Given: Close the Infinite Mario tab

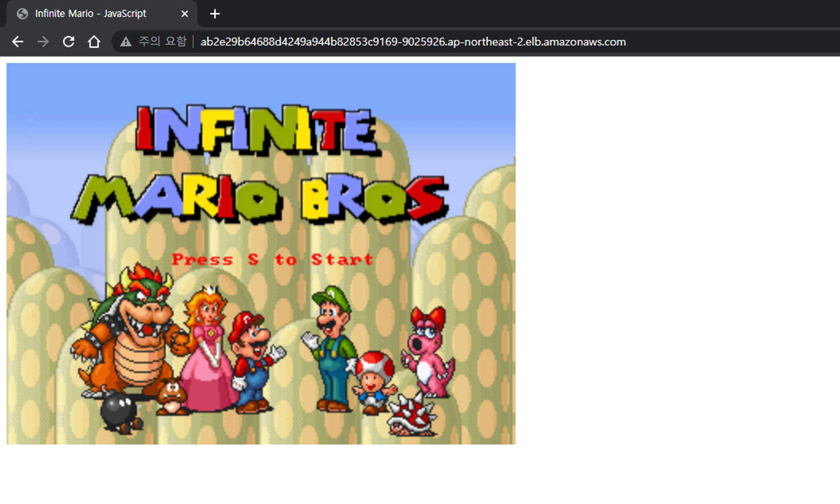Looking at the screenshot, I should 184,14.
